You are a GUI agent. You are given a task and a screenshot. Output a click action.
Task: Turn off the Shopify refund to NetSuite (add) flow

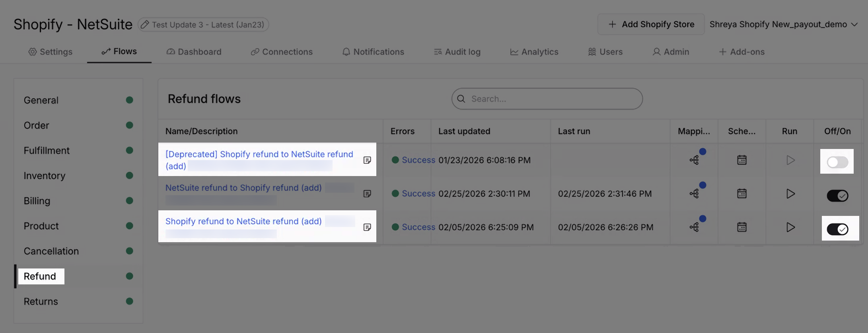coord(837,229)
